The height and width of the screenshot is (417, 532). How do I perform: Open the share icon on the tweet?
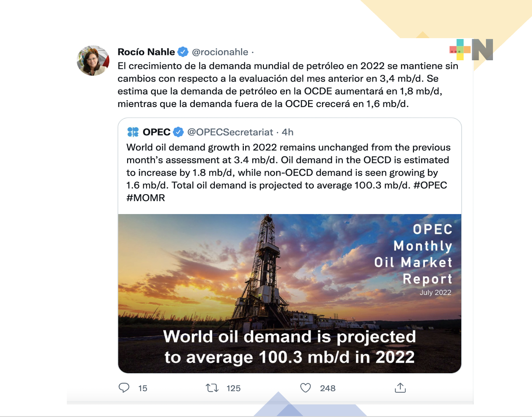click(x=400, y=388)
